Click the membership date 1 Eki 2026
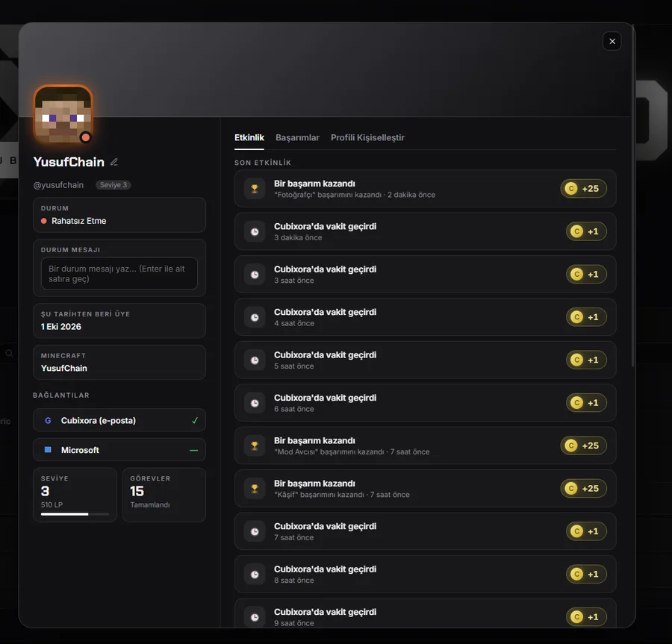Image resolution: width=672 pixels, height=644 pixels. pyautogui.click(x=61, y=326)
